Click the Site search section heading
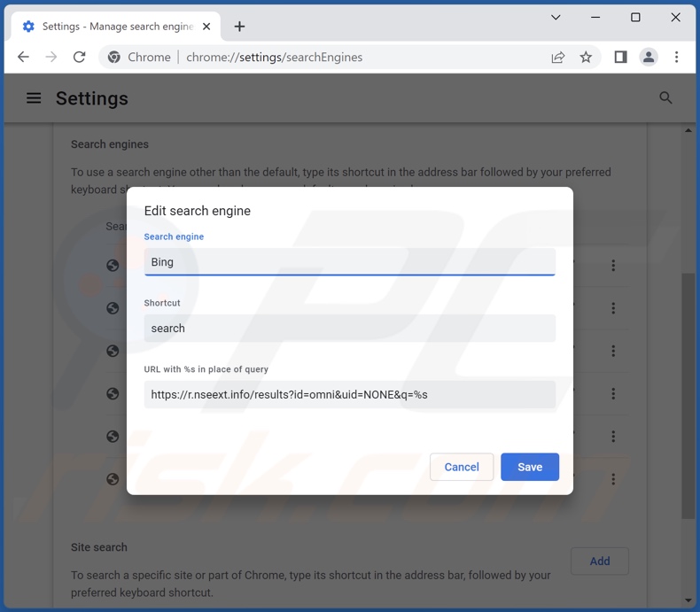This screenshot has width=700, height=612. [99, 547]
